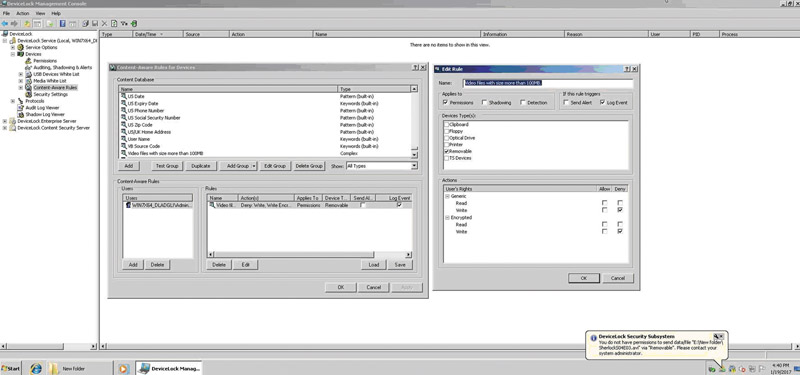Viewport: 800px width, 375px height.
Task: Select the Service Options tree node
Action: point(41,47)
